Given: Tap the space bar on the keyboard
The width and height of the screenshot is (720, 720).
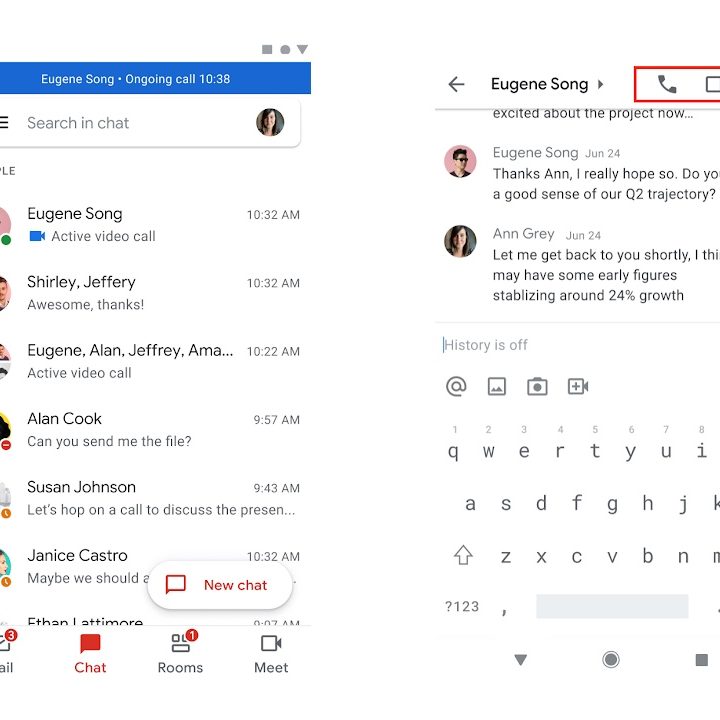Looking at the screenshot, I should click(612, 606).
